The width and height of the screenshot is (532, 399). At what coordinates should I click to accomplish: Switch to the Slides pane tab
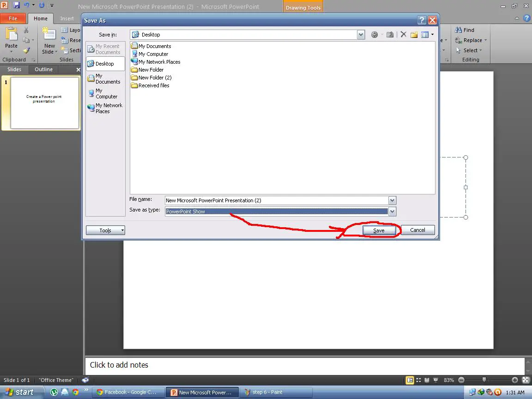coord(14,69)
